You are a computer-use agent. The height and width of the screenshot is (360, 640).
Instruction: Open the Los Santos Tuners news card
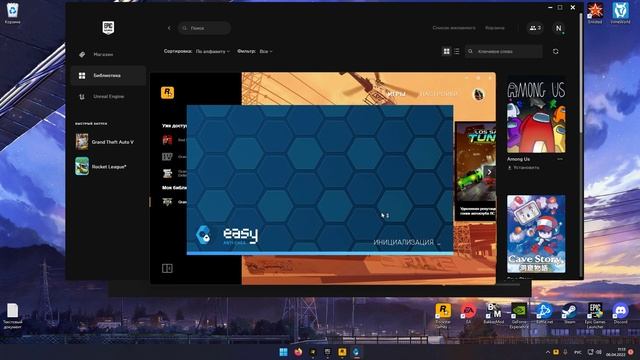tap(476, 171)
